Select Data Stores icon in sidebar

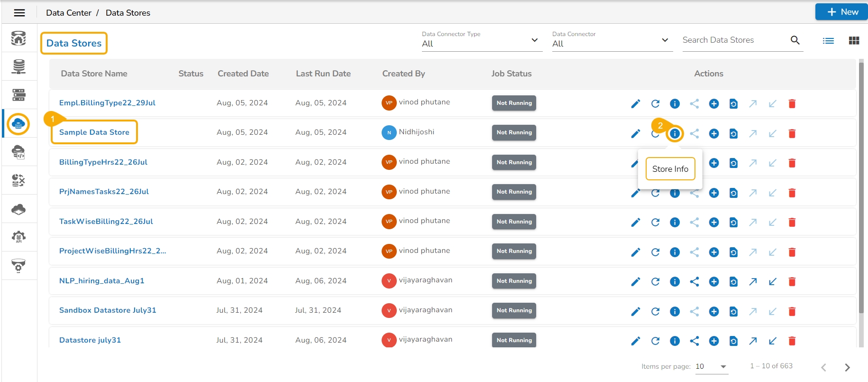tap(18, 124)
